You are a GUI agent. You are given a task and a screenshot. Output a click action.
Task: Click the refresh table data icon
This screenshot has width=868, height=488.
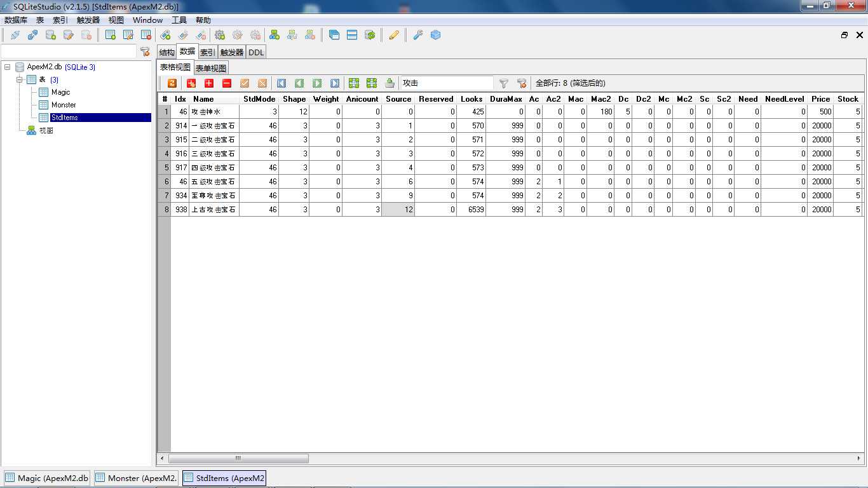(x=172, y=83)
